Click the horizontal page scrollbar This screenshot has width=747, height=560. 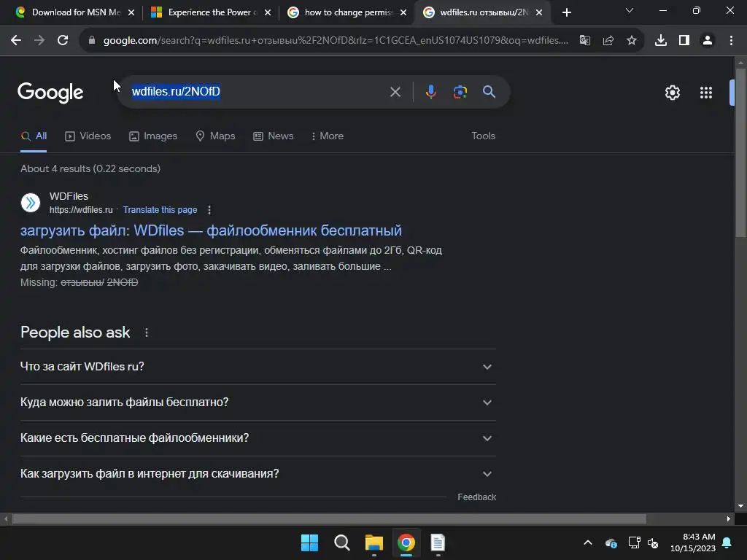(x=329, y=518)
